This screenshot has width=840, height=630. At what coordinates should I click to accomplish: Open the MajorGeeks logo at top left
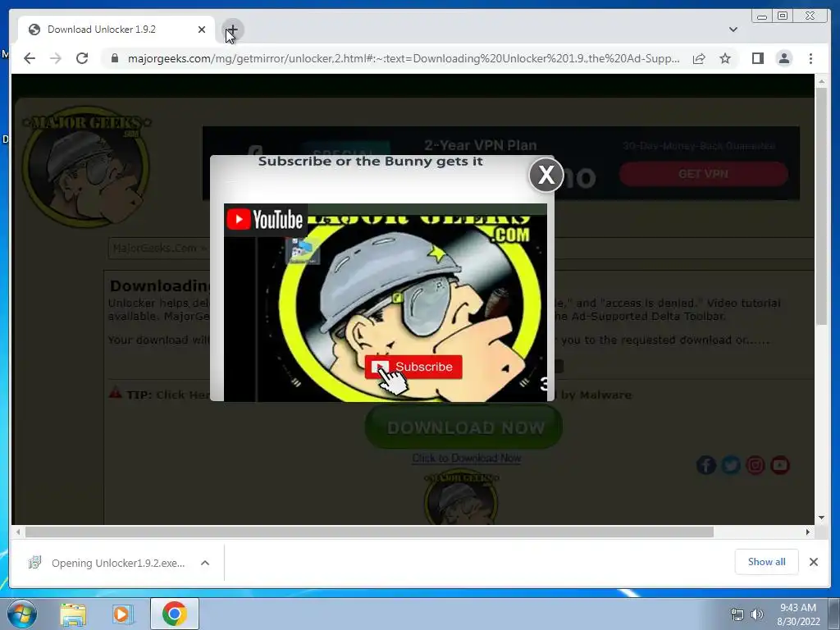(86, 166)
